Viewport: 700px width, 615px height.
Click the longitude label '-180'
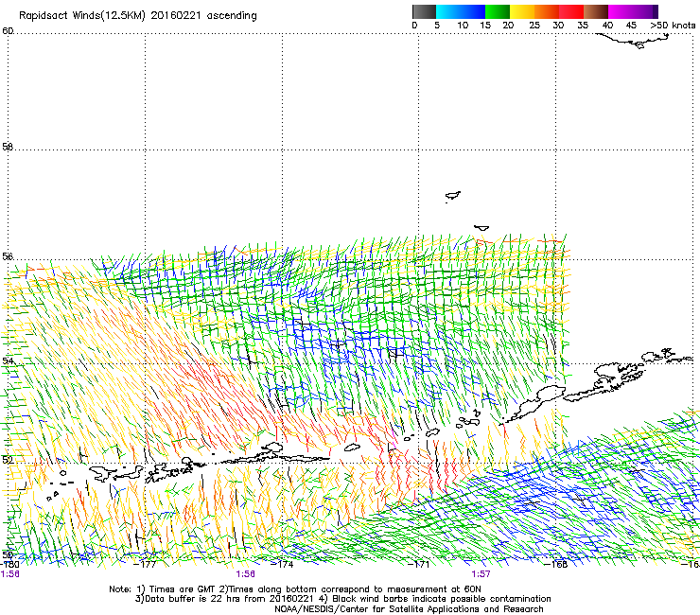click(x=9, y=564)
